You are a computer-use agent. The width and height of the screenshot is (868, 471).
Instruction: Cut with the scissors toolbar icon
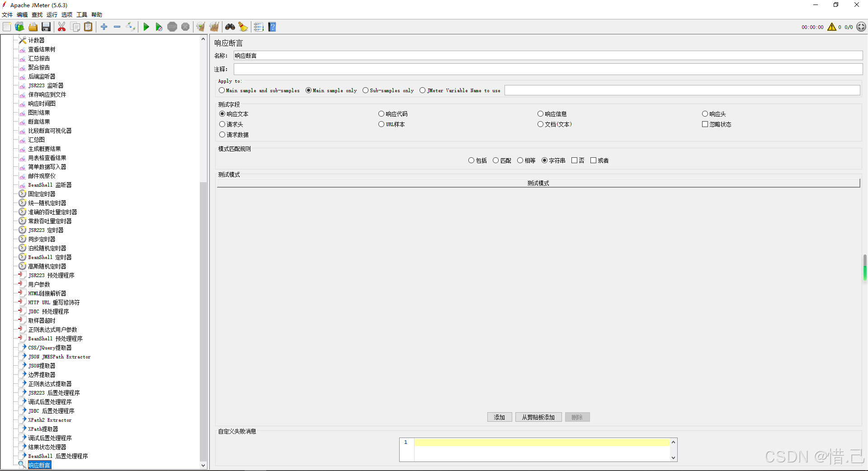coord(62,27)
